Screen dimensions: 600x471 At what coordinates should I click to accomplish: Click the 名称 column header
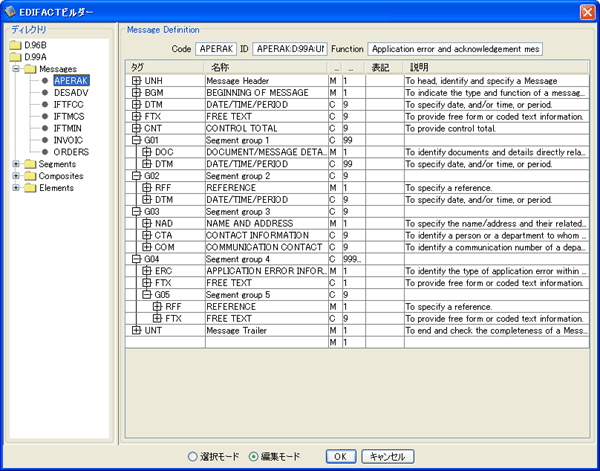(220, 67)
